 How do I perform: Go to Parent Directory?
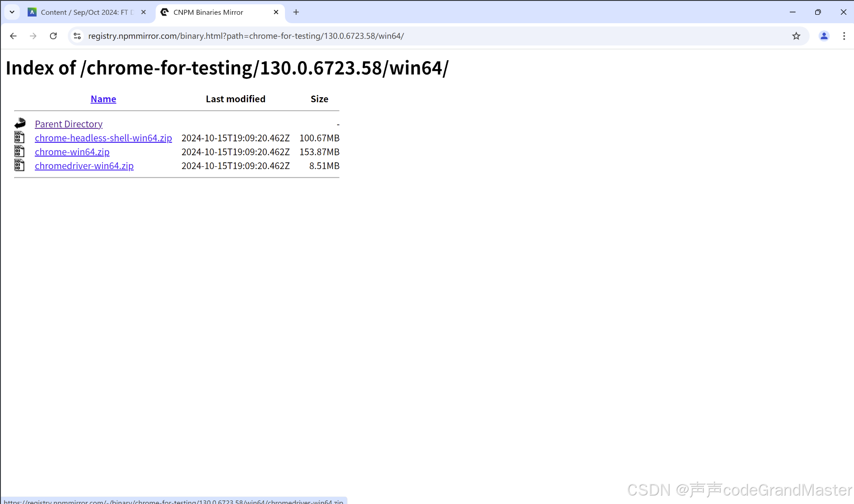(x=69, y=124)
